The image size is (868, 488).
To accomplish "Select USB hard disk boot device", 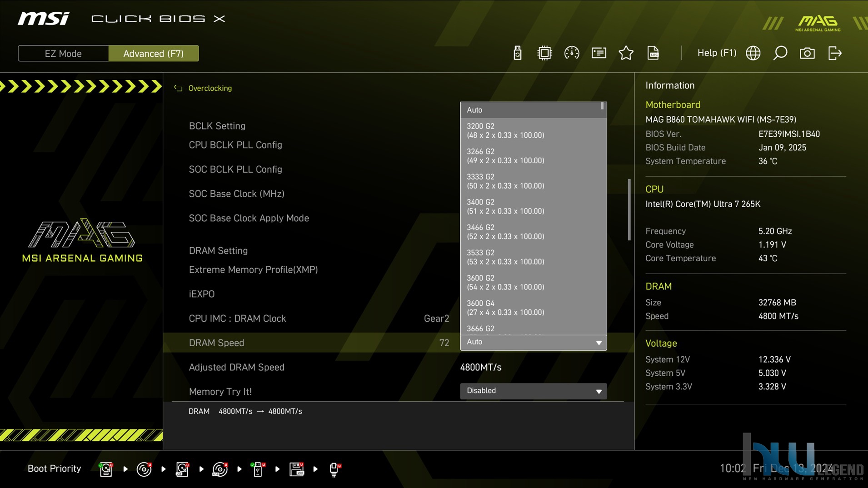I will pyautogui.click(x=182, y=469).
